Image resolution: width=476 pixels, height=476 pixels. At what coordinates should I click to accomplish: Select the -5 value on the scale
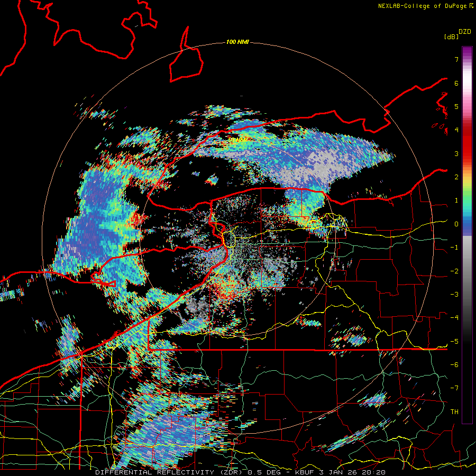[x=454, y=342]
